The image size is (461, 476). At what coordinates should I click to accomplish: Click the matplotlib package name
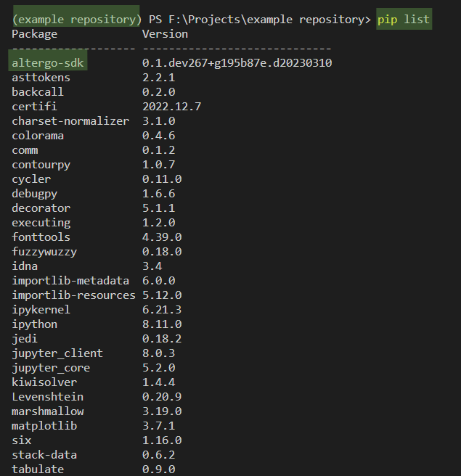point(44,426)
